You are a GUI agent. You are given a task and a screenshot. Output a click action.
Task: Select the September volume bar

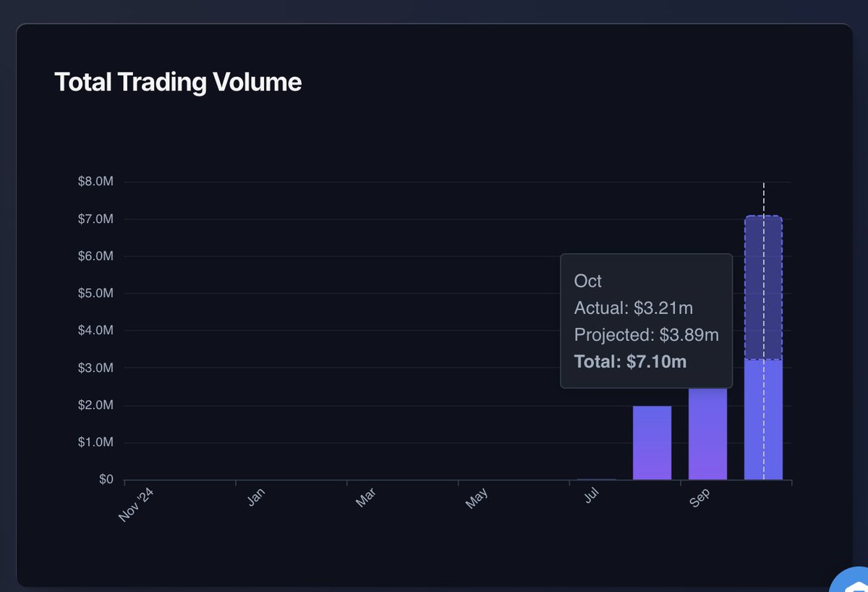(x=707, y=434)
